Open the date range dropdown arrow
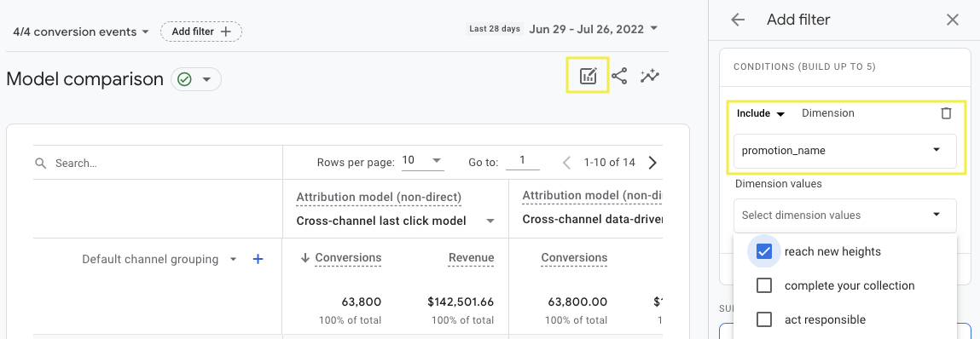 tap(653, 28)
